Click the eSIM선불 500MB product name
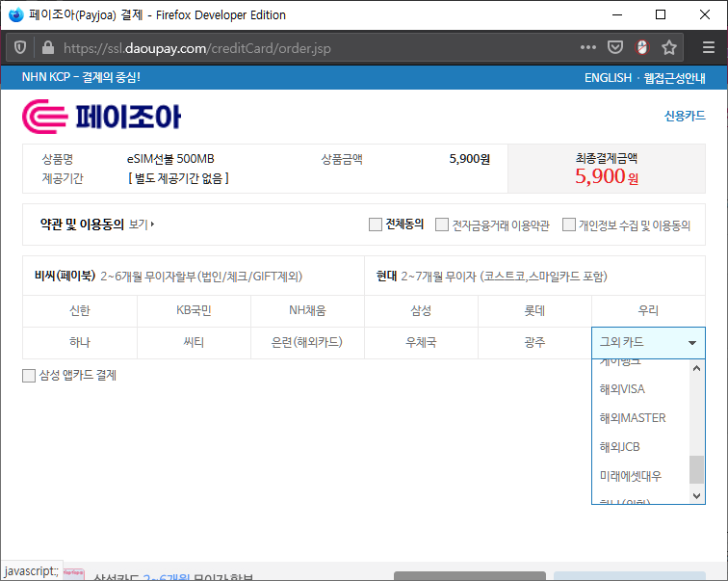 click(x=170, y=159)
